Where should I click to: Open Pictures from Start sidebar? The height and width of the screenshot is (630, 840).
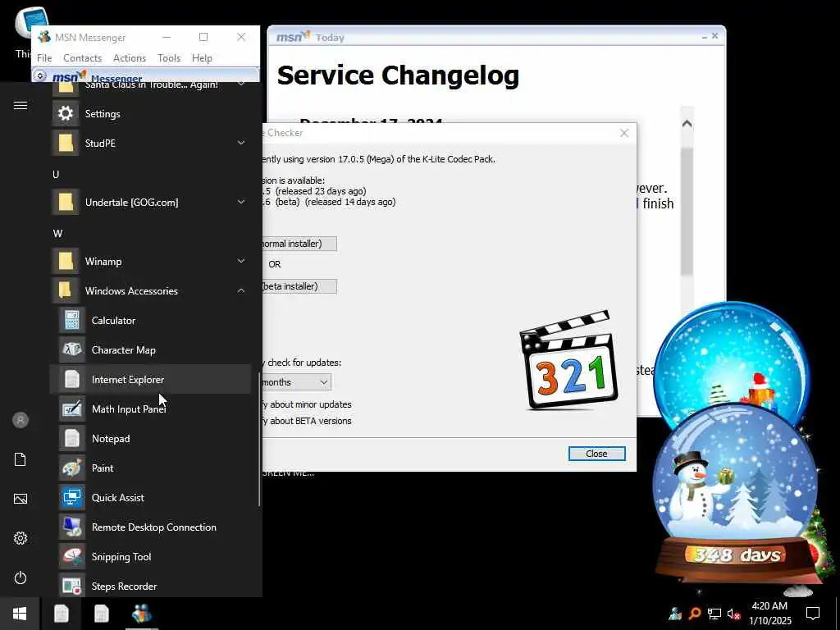point(21,499)
